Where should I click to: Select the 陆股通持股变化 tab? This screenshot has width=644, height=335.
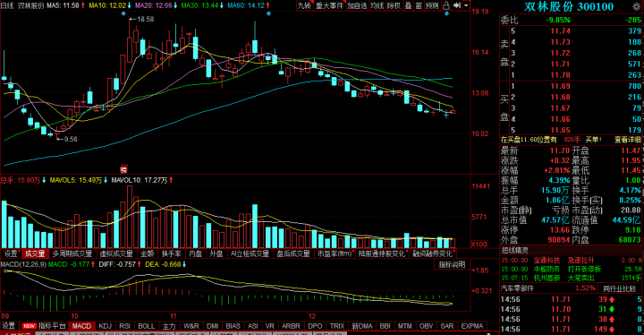tap(383, 253)
